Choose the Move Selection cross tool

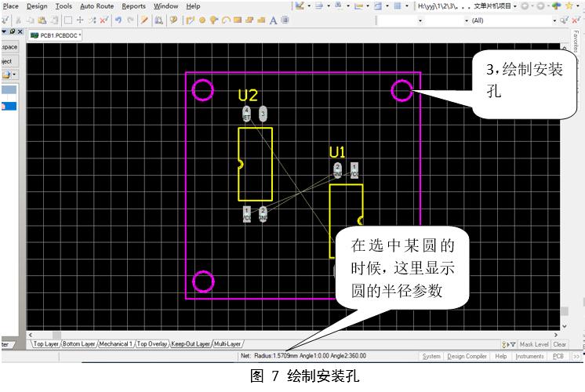click(x=80, y=20)
